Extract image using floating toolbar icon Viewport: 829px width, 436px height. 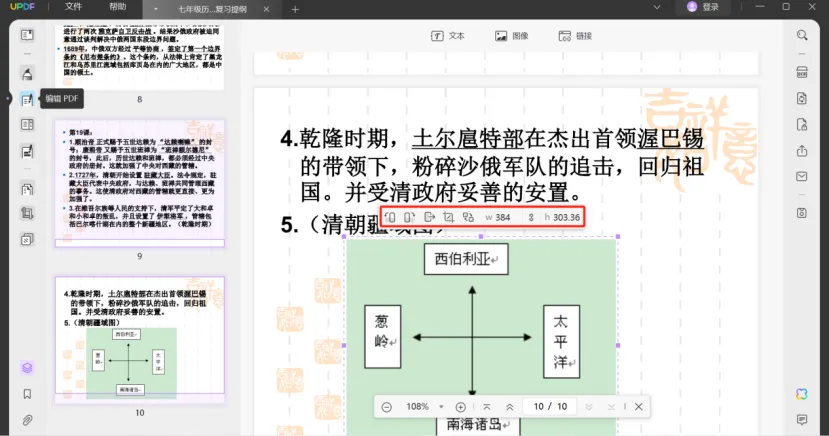coord(429,217)
